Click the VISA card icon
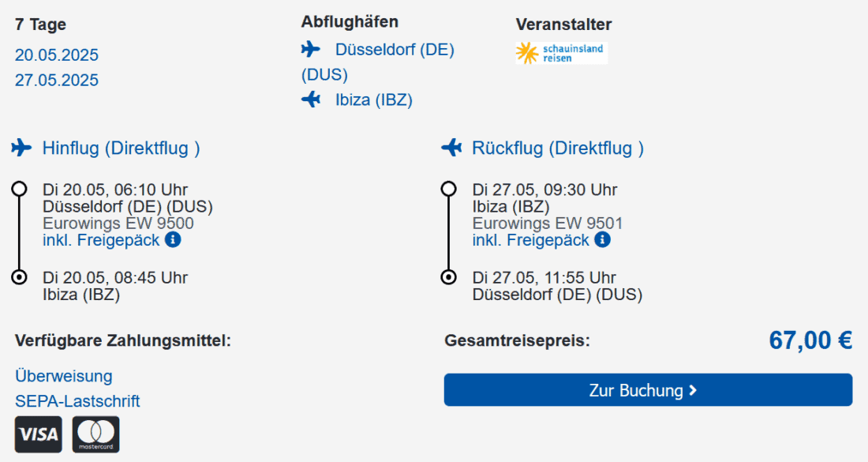868x462 pixels. pos(39,434)
